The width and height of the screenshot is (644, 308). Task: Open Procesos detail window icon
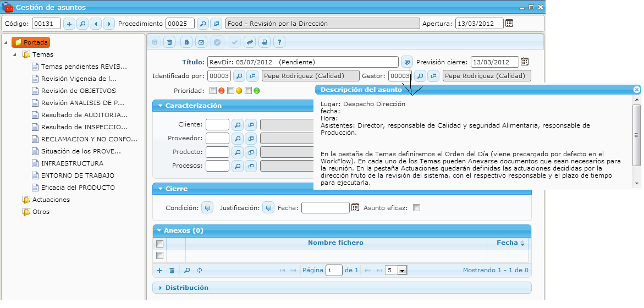point(251,166)
